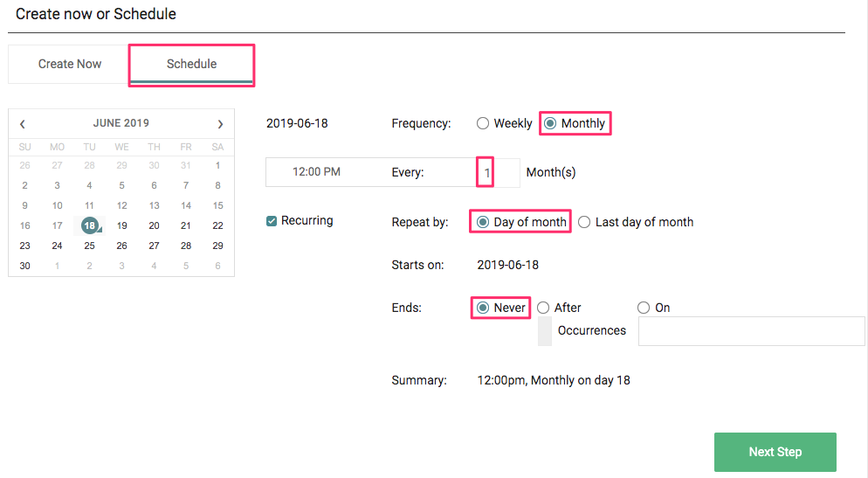Click the Occurrences count field
868x478 pixels.
tap(545, 331)
